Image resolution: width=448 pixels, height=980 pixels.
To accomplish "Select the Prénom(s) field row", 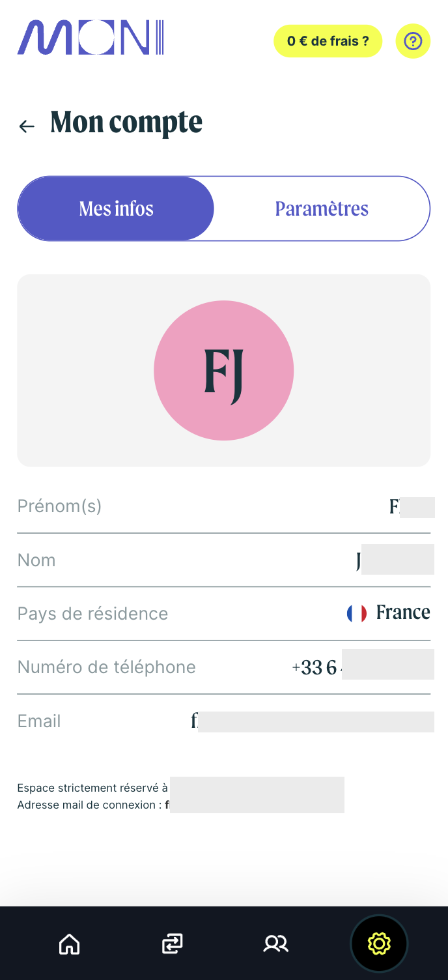I will (223, 506).
